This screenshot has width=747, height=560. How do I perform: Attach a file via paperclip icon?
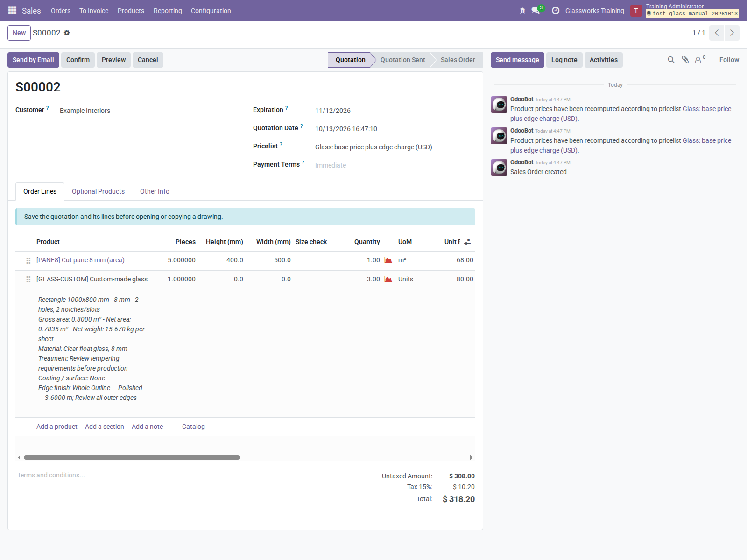click(x=685, y=60)
